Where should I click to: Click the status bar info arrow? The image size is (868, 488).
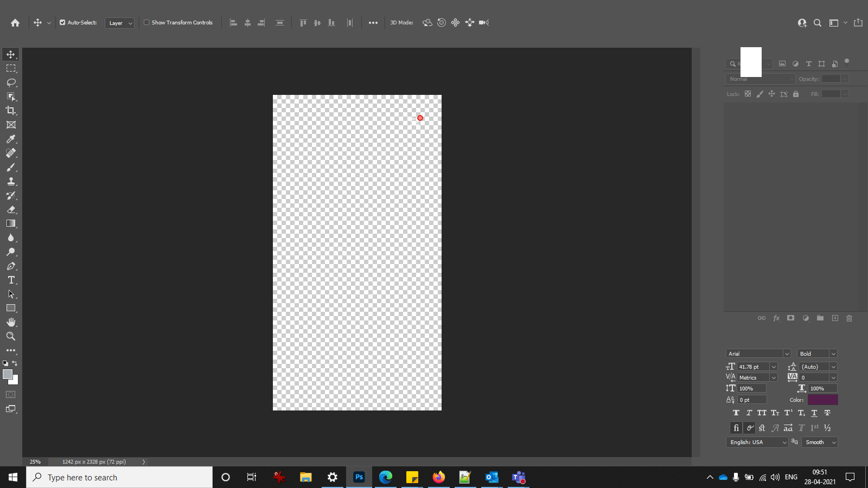click(144, 462)
